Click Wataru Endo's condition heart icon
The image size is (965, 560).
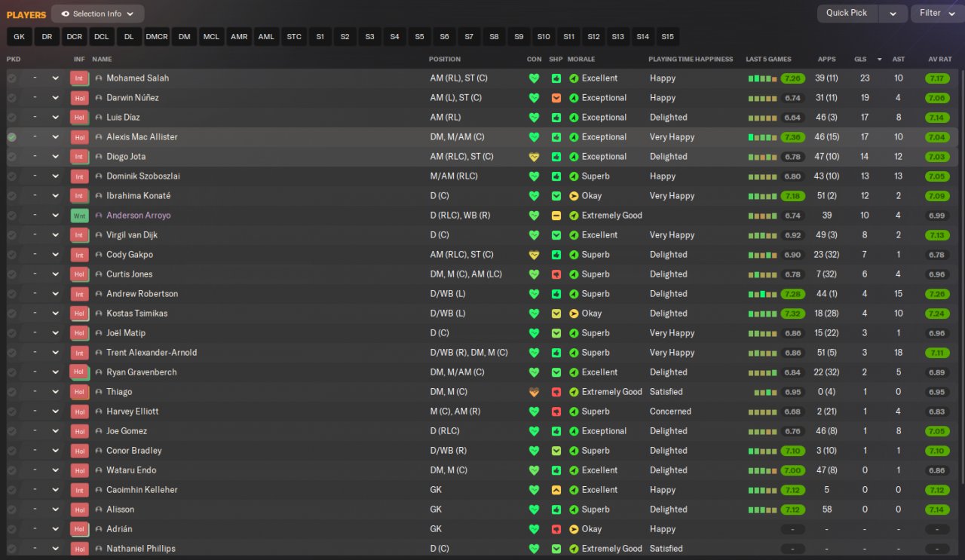534,470
